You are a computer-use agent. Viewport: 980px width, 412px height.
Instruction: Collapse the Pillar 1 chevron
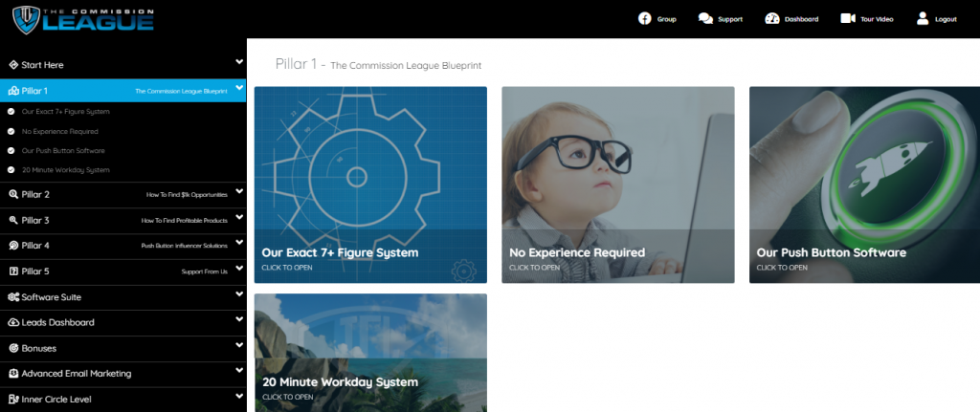(239, 88)
